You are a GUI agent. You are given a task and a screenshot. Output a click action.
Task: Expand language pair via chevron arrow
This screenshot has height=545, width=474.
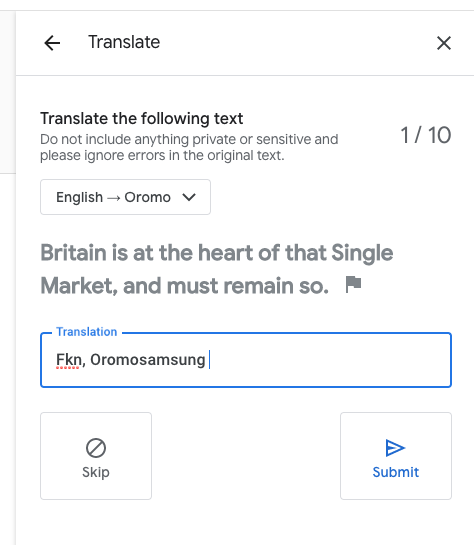pyautogui.click(x=189, y=197)
